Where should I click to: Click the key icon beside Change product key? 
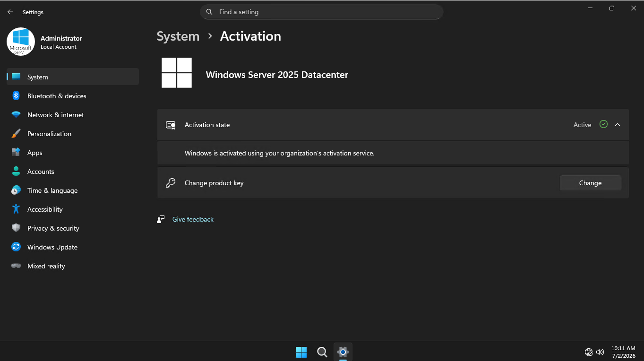(171, 183)
